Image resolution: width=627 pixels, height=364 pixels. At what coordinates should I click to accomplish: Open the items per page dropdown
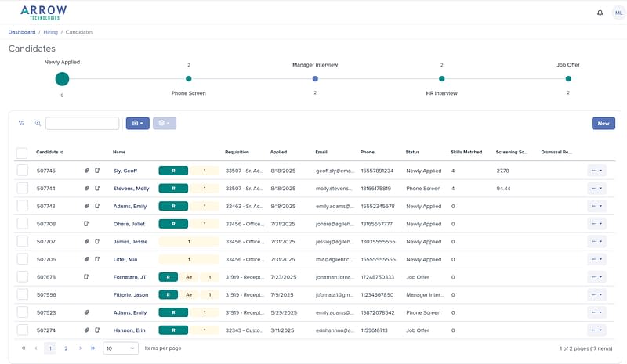click(x=121, y=348)
